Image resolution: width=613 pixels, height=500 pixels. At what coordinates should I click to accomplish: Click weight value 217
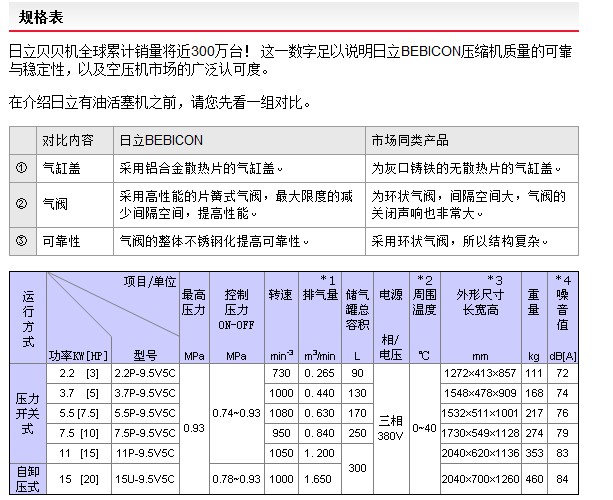pos(534,413)
